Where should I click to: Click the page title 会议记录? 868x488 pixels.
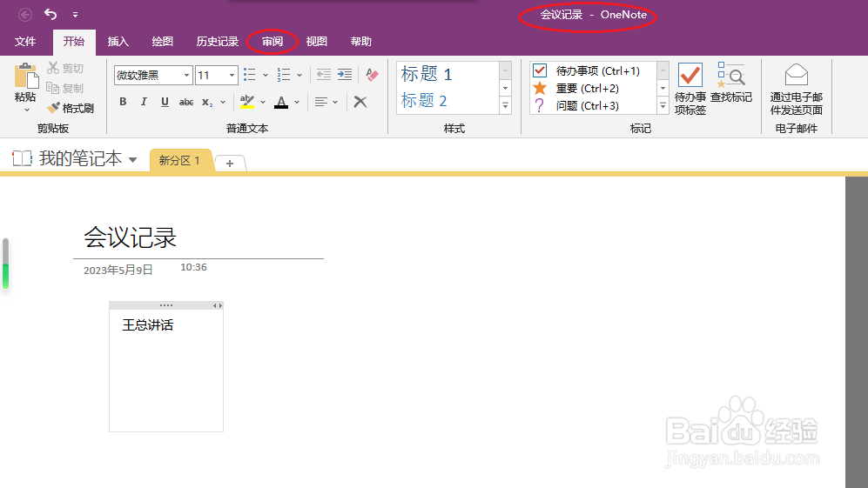tap(130, 238)
